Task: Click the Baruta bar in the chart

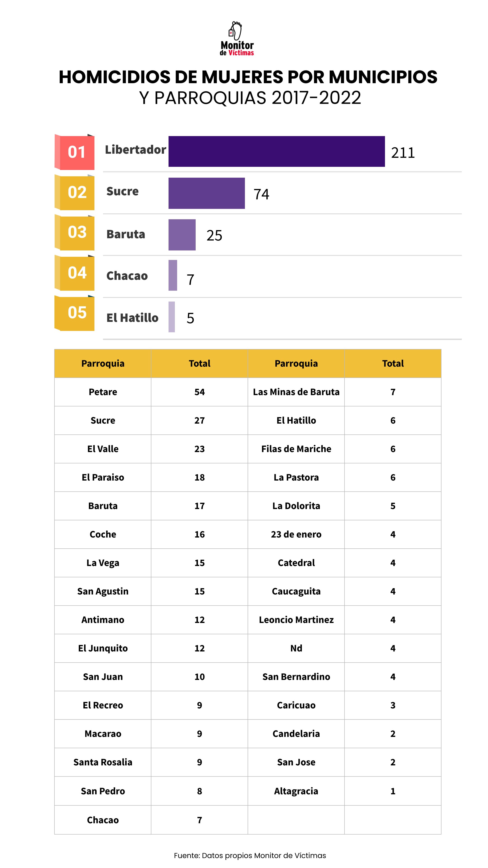Action: click(x=182, y=235)
